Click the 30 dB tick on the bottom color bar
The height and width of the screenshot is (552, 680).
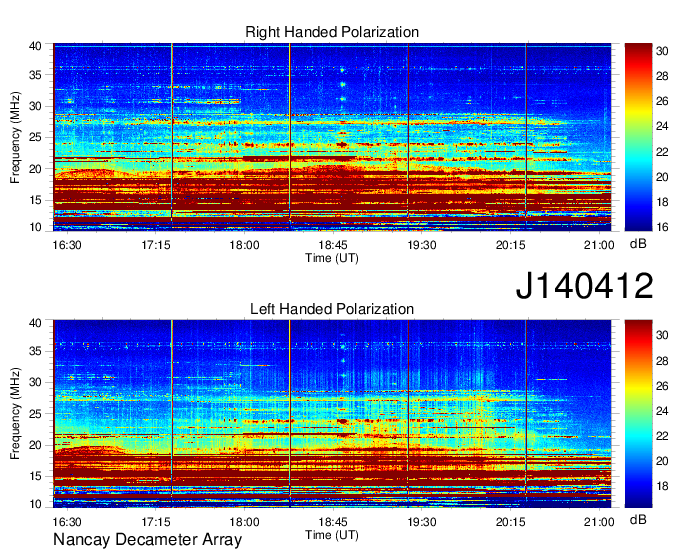[662, 335]
